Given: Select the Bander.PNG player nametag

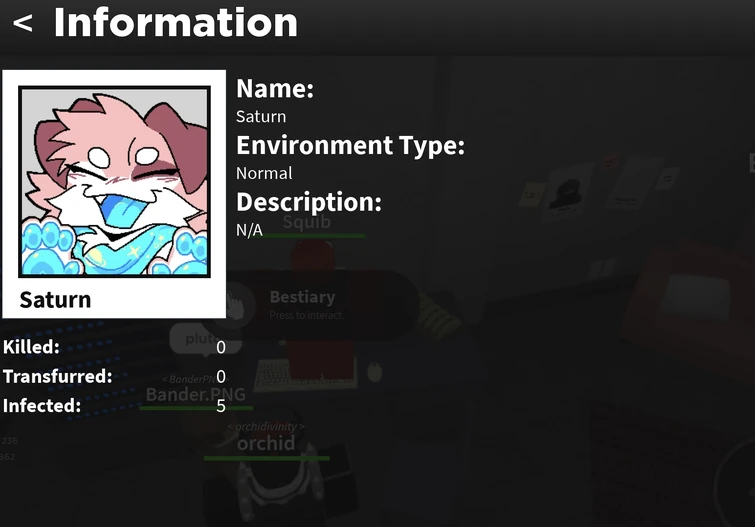Looking at the screenshot, I should tap(195, 395).
